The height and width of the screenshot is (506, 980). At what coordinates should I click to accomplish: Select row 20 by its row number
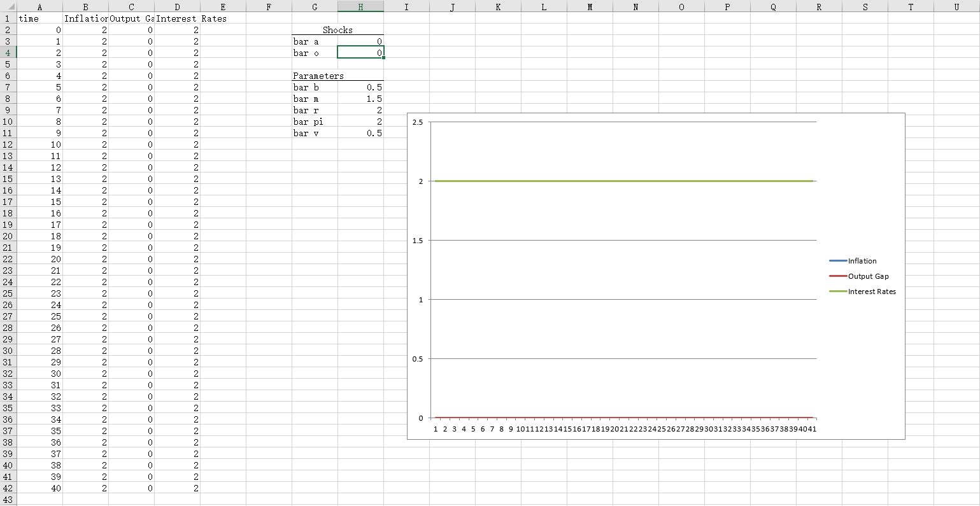pos(8,236)
